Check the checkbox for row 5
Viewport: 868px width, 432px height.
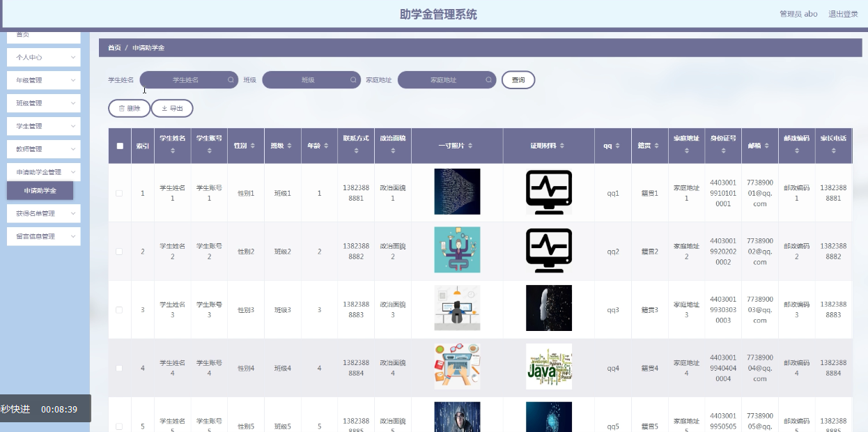pyautogui.click(x=119, y=426)
